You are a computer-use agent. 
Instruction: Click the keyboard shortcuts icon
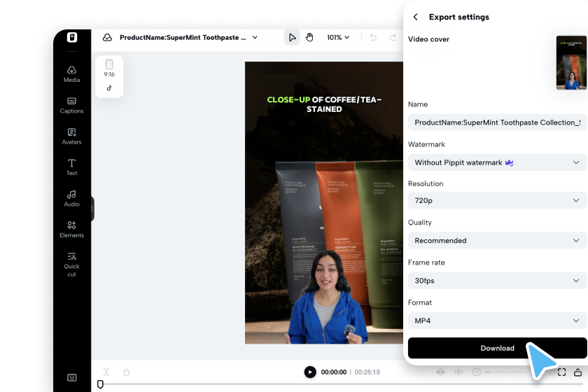pos(71,377)
